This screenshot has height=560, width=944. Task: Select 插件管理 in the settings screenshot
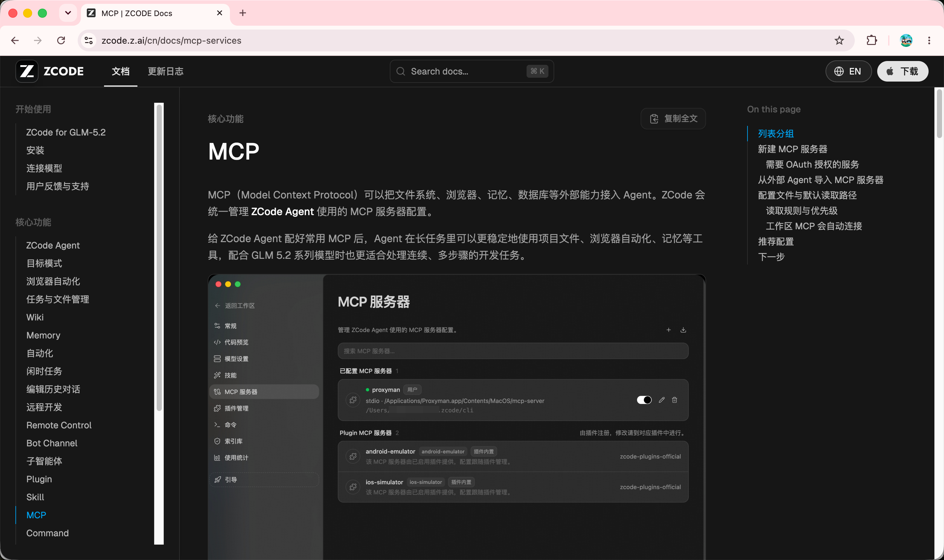pos(264,408)
